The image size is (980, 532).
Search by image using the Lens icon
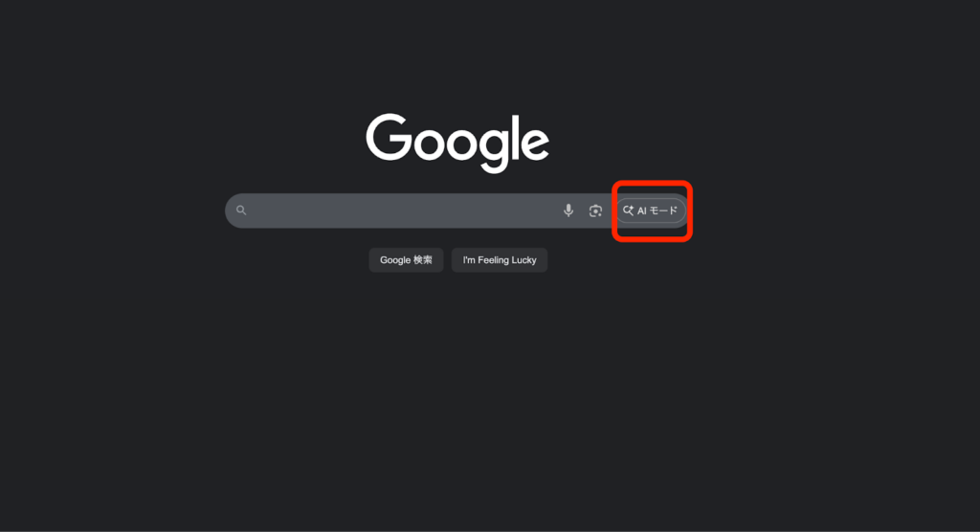coord(595,211)
